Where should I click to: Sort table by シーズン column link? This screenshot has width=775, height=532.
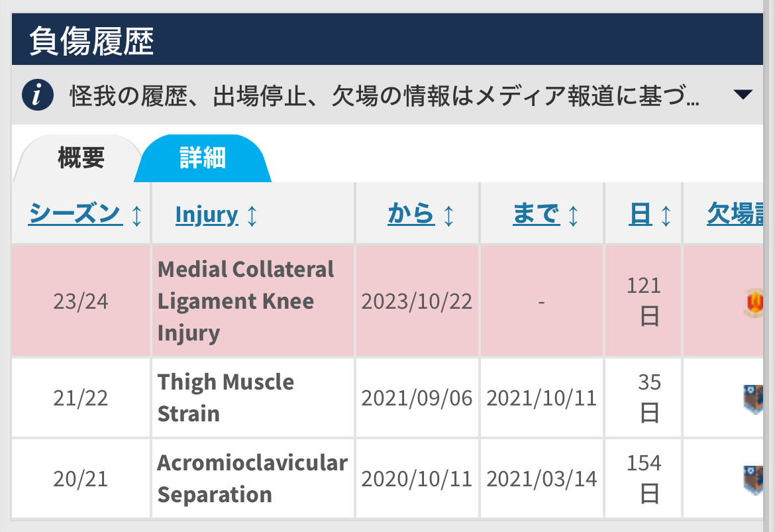75,213
